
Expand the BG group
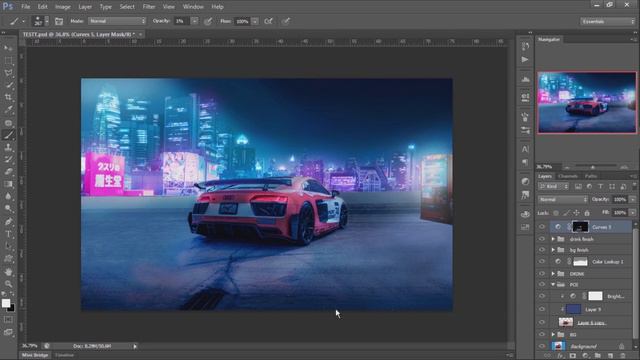click(553, 335)
